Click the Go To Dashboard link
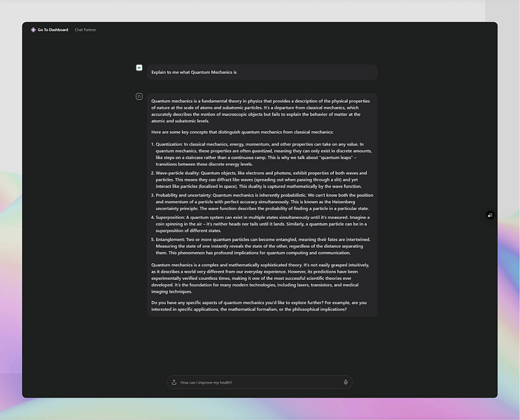520x420 pixels. tap(52, 30)
